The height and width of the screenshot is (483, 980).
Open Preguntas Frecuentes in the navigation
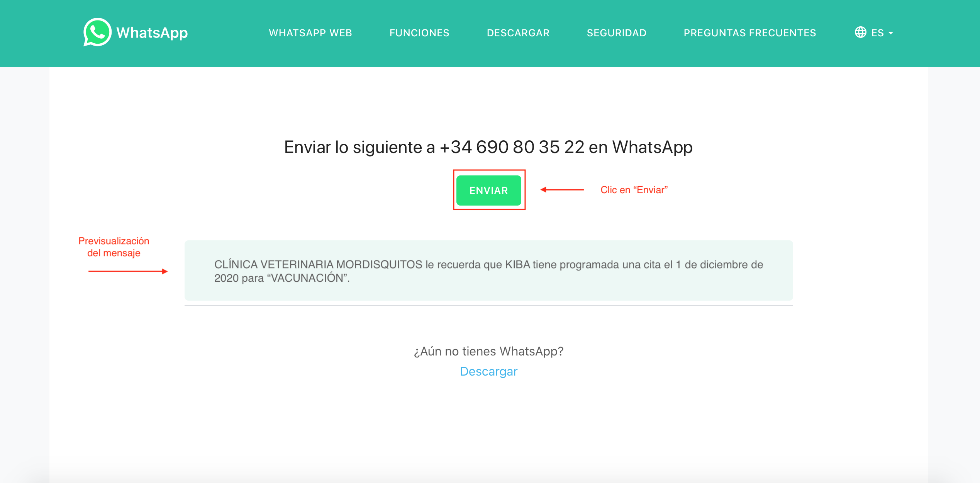(x=750, y=33)
